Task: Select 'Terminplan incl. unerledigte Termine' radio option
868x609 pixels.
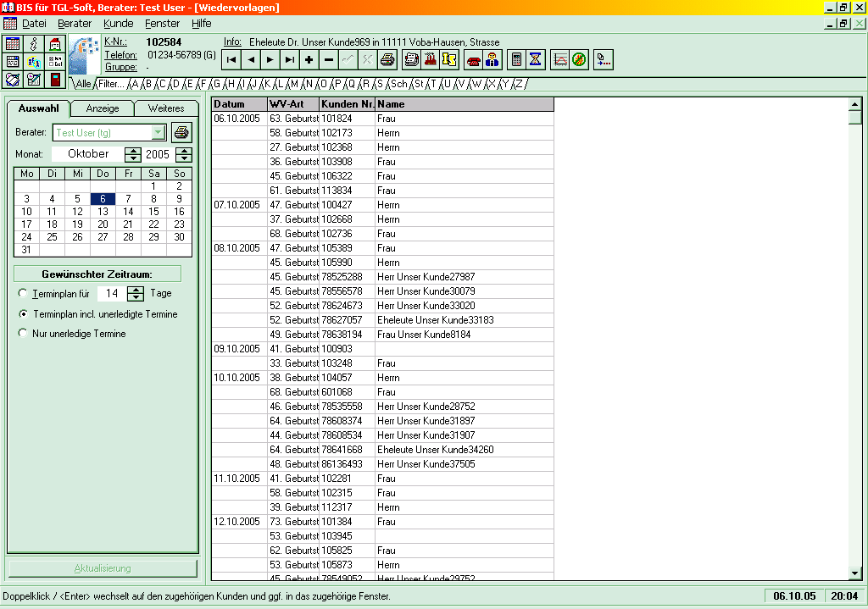Action: coord(23,313)
